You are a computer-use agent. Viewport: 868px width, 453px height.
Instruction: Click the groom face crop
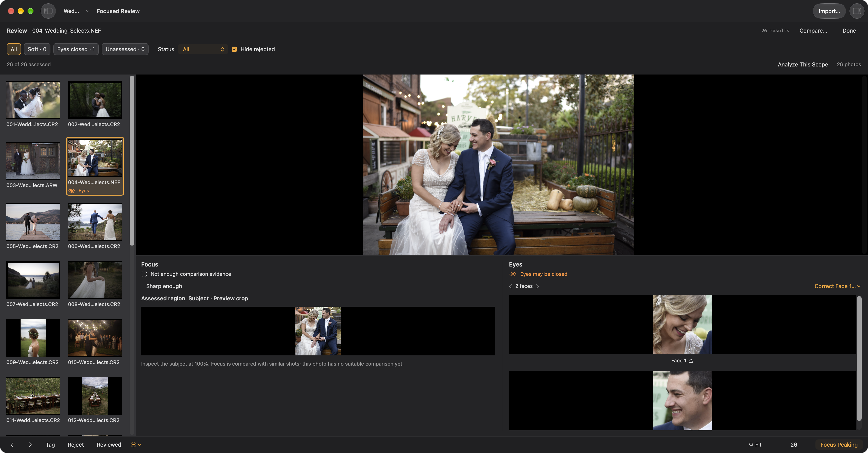[682, 401]
